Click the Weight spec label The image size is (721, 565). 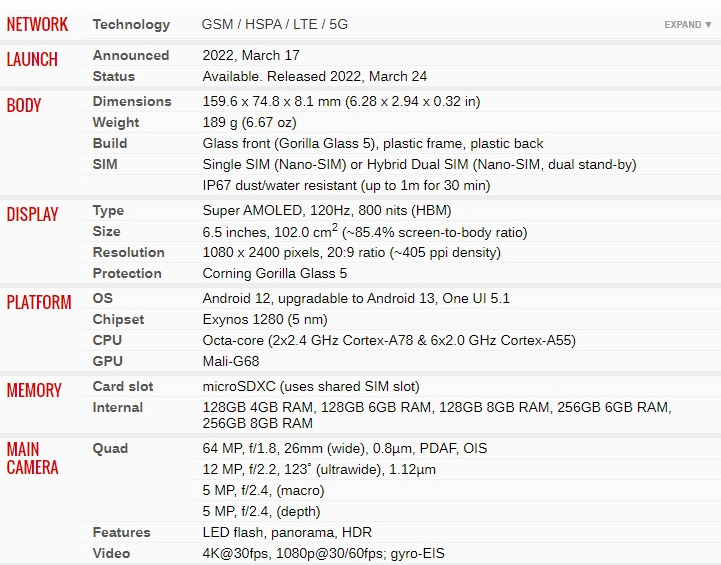click(x=115, y=122)
